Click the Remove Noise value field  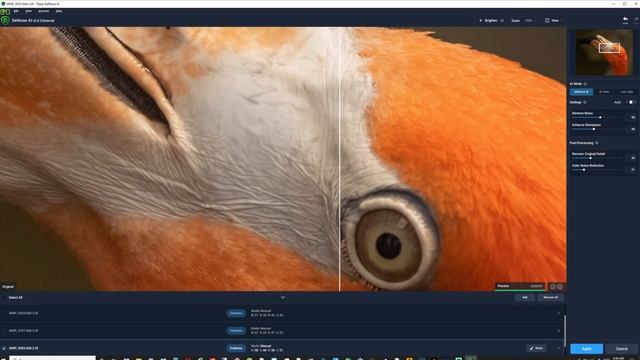coord(632,117)
